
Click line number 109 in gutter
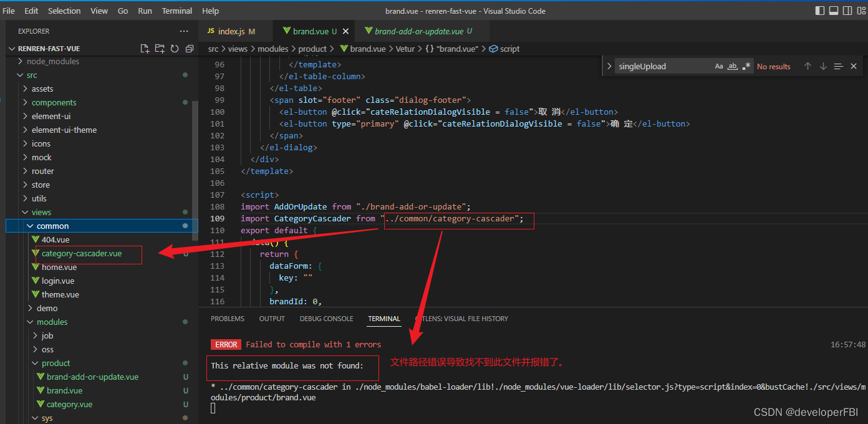218,218
